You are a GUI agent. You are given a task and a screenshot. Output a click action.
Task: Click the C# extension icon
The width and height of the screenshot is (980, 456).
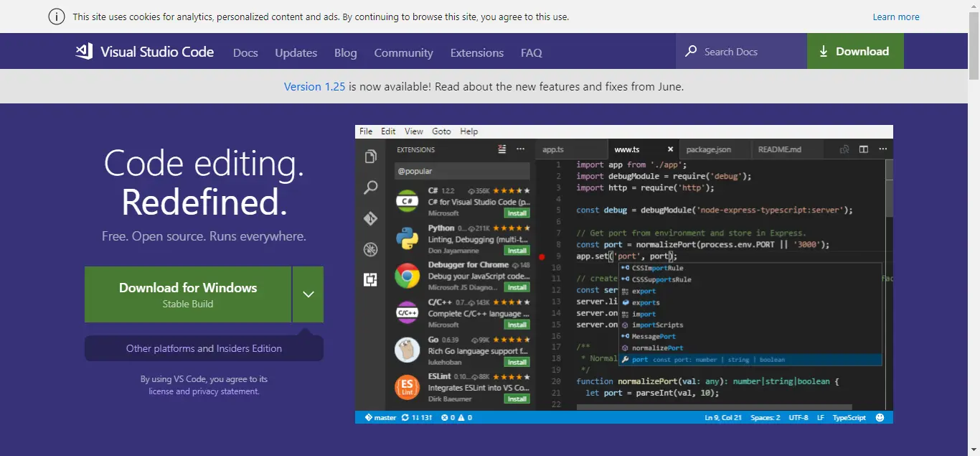407,201
